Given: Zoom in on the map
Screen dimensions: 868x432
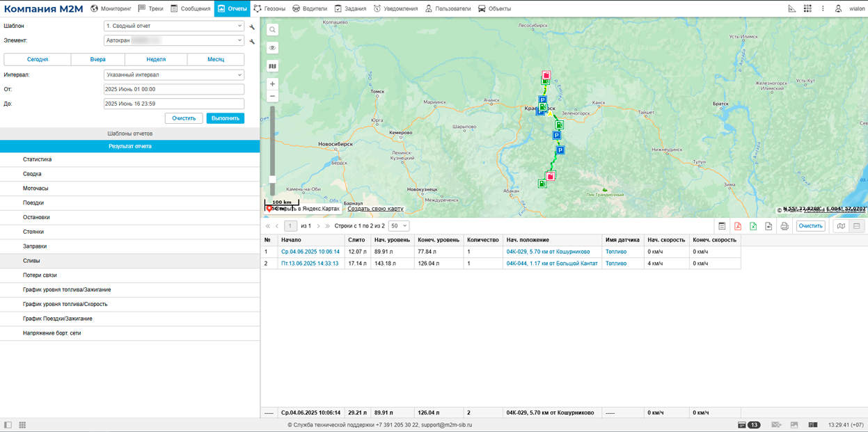Looking at the screenshot, I should [272, 84].
